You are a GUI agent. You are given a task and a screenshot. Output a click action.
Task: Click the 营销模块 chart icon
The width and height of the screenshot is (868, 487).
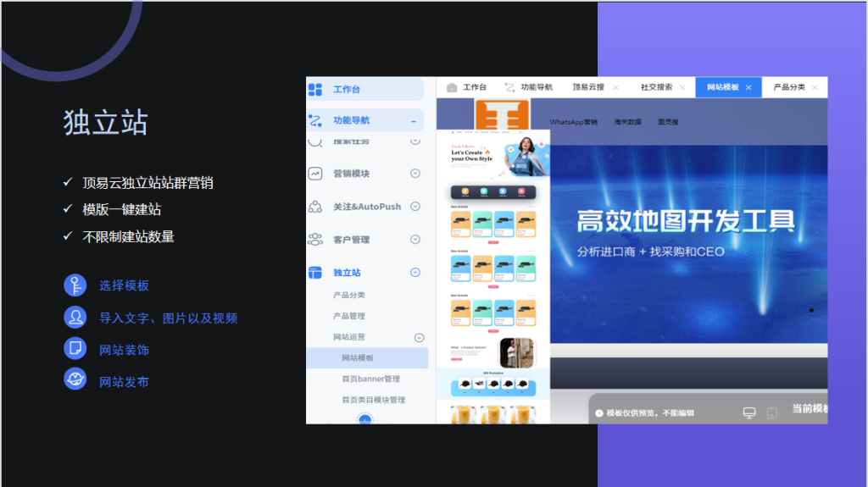click(315, 174)
